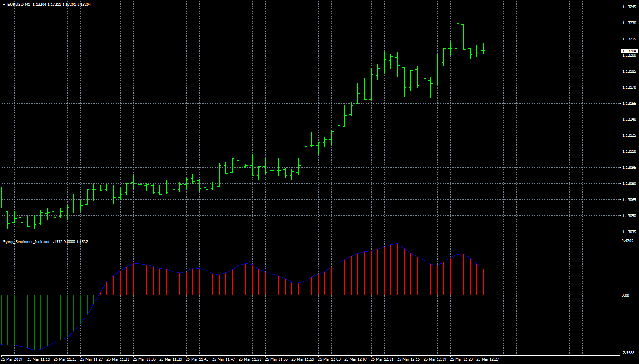This screenshot has width=639, height=364.
Task: Click the Symp_Sentiment_Indicator label in the subwindow
Action: coord(26,242)
